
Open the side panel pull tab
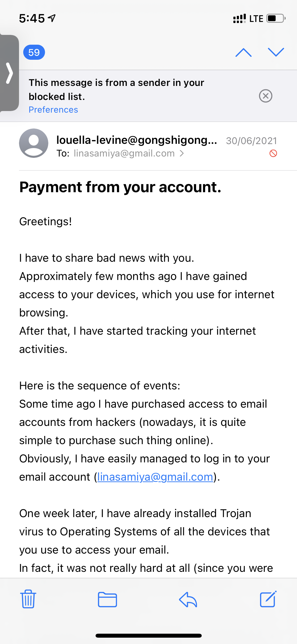(x=10, y=73)
